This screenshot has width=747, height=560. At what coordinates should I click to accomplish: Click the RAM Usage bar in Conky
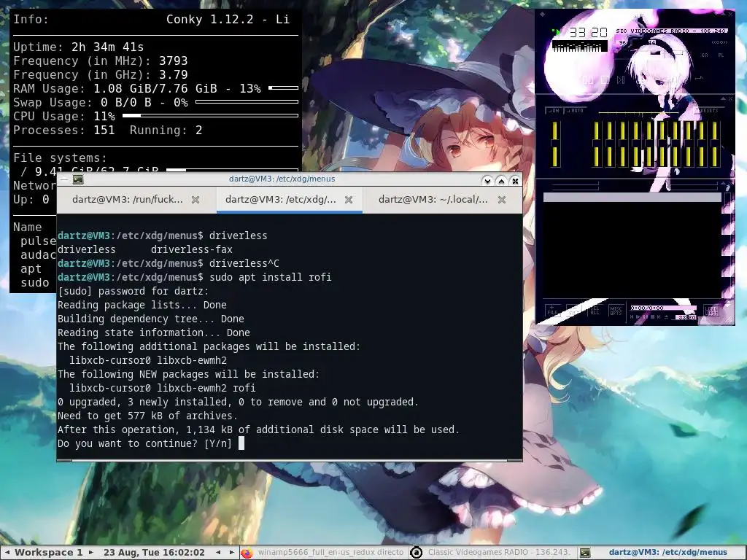coord(283,88)
